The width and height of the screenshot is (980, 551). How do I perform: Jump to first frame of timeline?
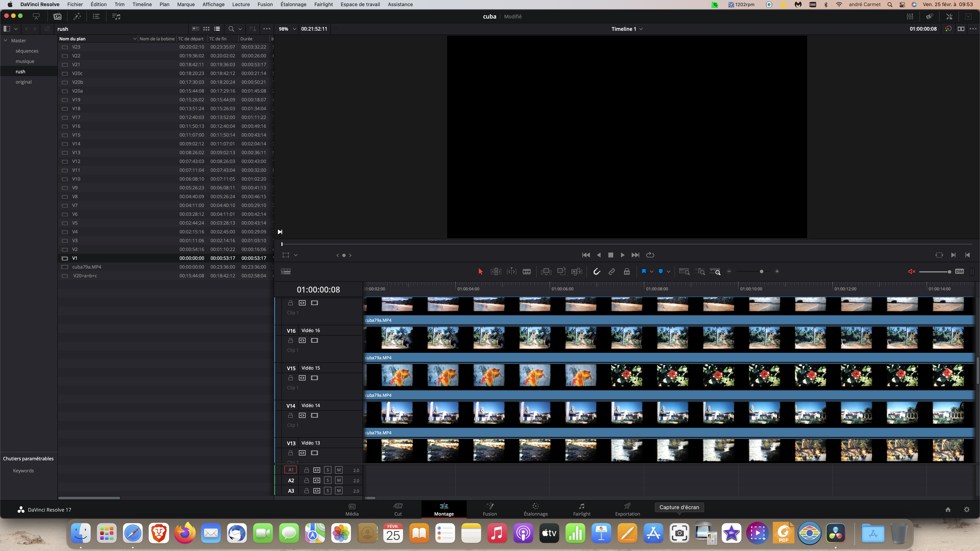tap(586, 255)
